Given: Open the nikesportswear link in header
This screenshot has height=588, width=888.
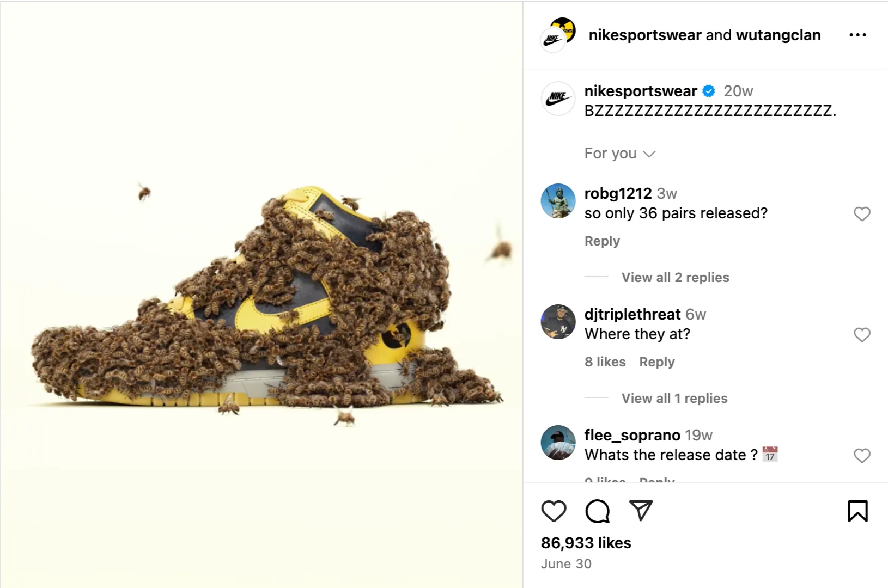Looking at the screenshot, I should click(645, 35).
